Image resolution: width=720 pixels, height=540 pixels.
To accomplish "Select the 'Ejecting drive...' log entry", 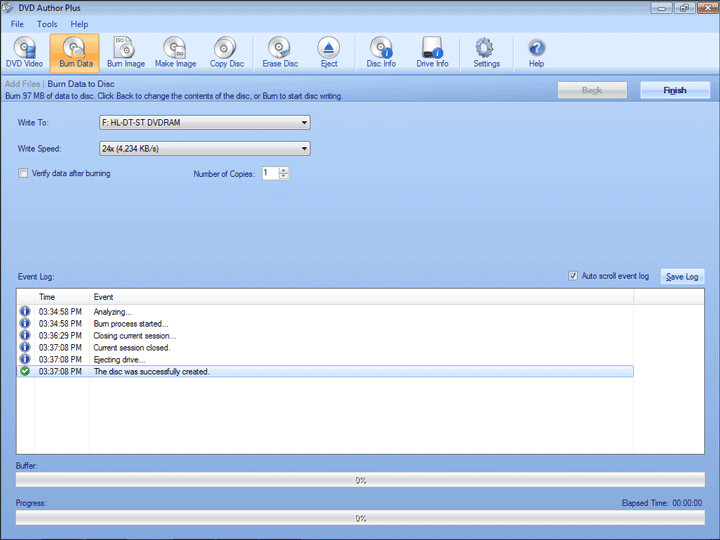I will (x=325, y=360).
